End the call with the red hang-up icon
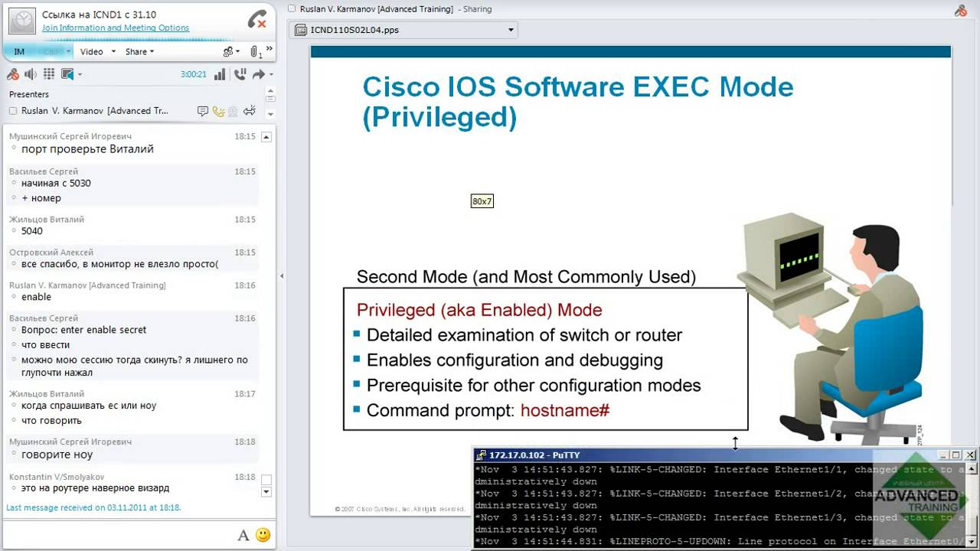980x551 pixels. (x=257, y=20)
